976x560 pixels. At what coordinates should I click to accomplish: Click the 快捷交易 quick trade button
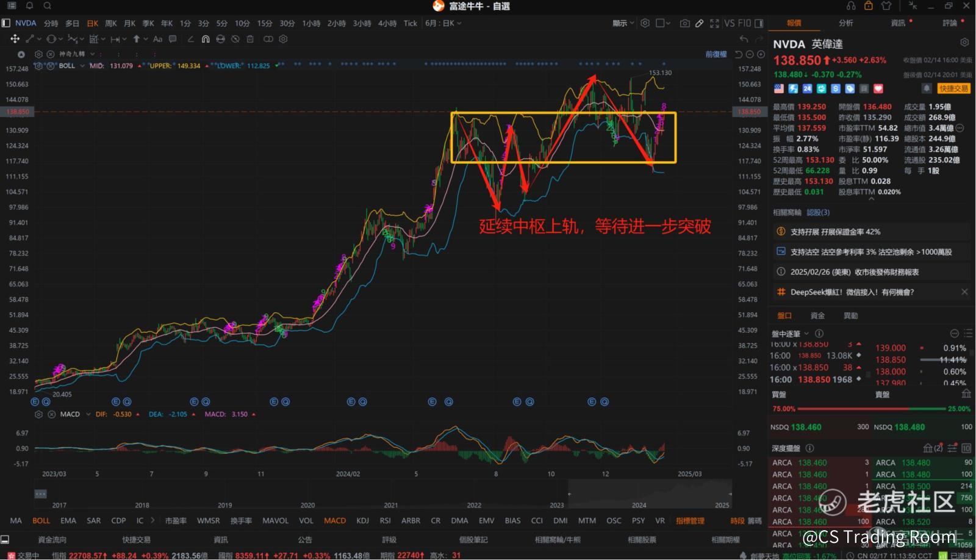click(x=954, y=88)
